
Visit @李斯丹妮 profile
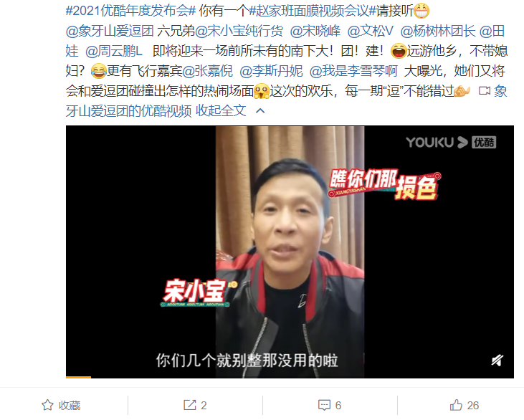pyautogui.click(x=271, y=71)
